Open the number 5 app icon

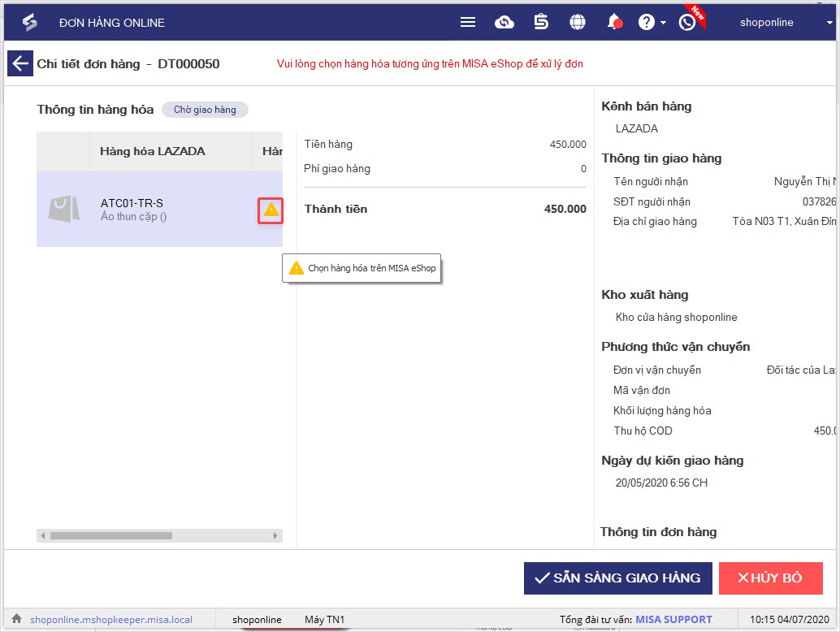point(541,22)
